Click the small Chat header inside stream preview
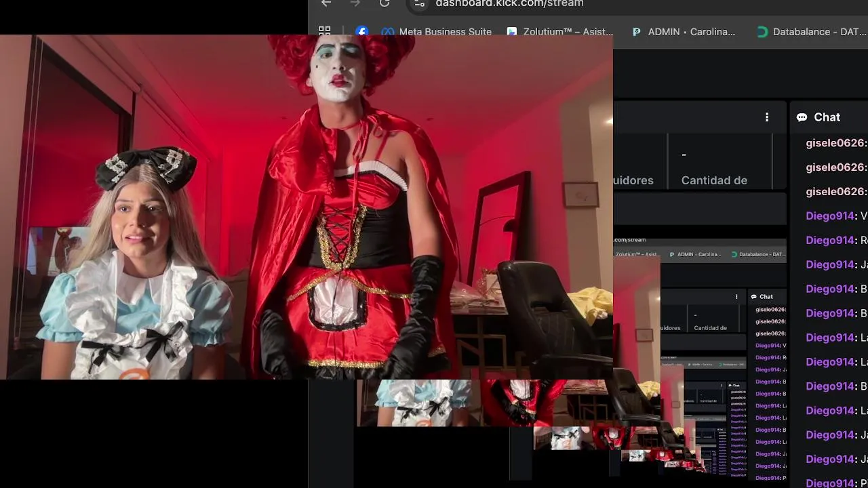Viewport: 868px width, 488px height. (x=762, y=296)
